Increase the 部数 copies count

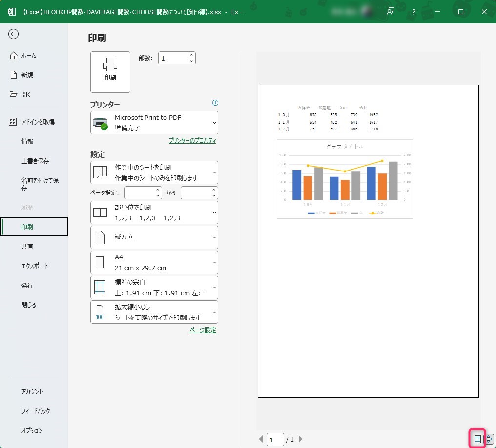coord(191,55)
